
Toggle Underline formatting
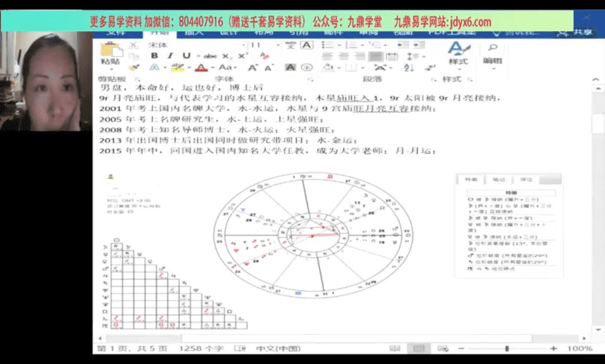click(x=185, y=56)
